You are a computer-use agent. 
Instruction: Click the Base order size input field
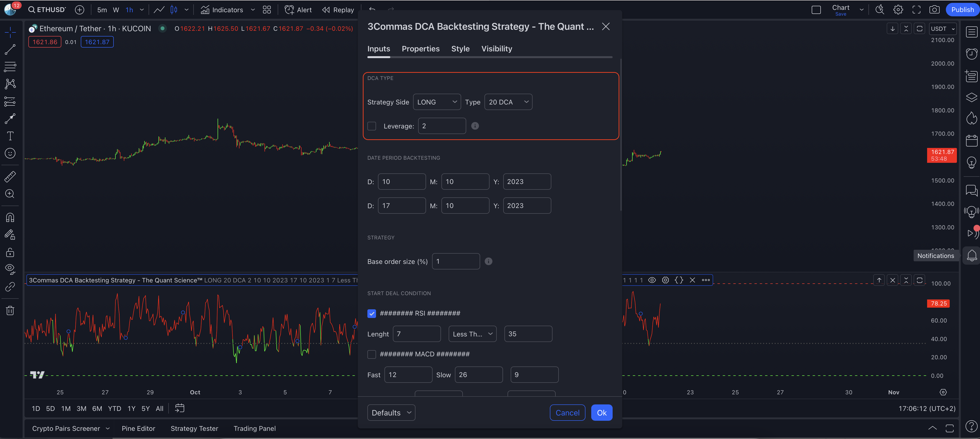[x=455, y=262]
